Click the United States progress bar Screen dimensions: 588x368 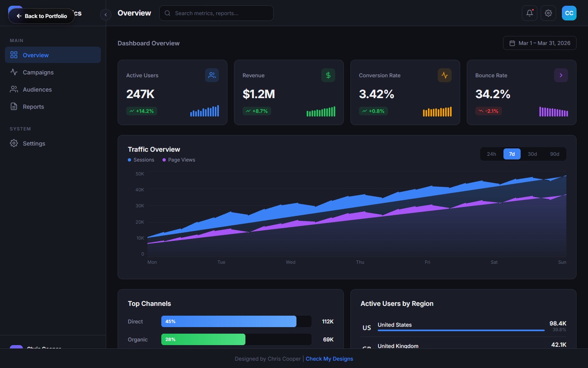(x=461, y=330)
